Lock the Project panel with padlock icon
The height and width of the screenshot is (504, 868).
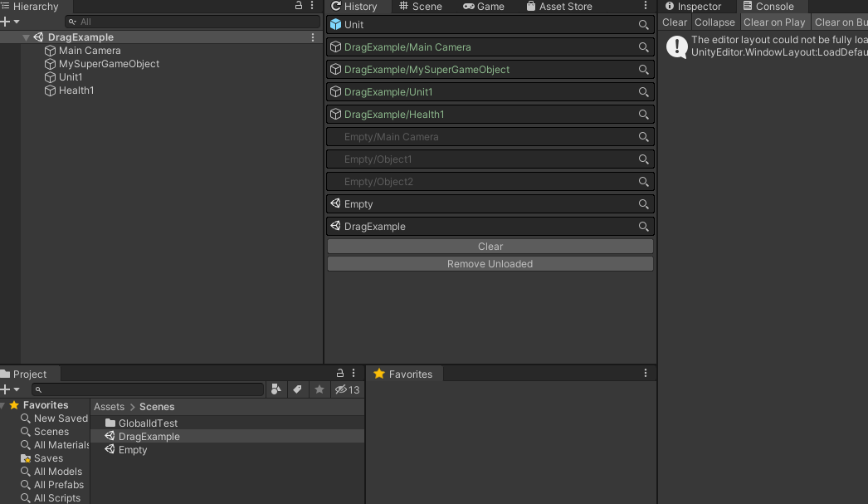tap(340, 374)
